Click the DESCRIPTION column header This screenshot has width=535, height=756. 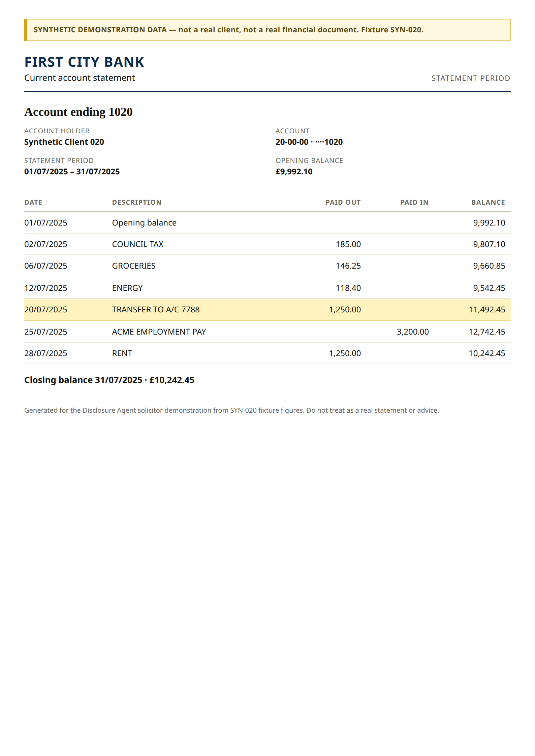(x=137, y=202)
